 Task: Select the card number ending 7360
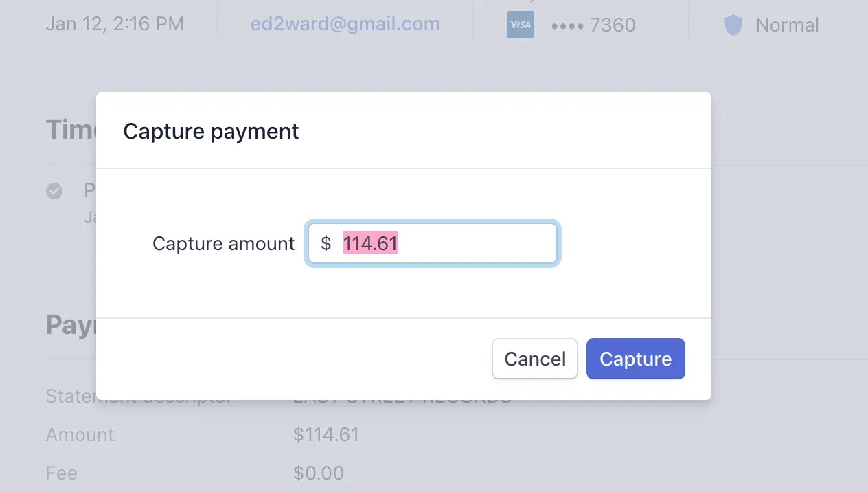coord(593,25)
